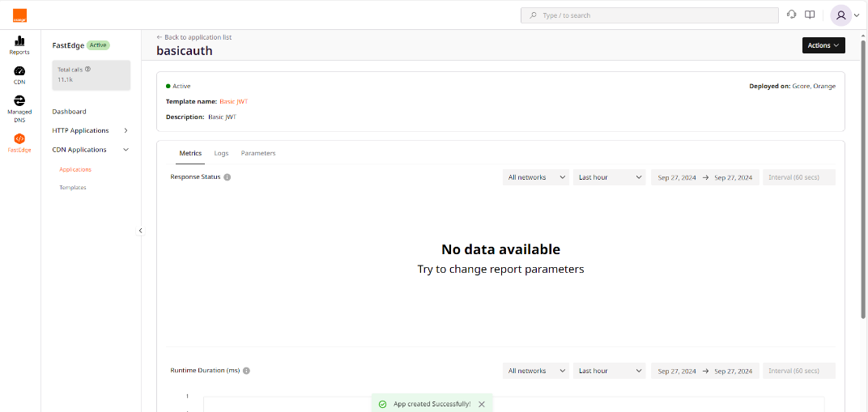868x412 pixels.
Task: Collapse the side navigation panel
Action: [x=140, y=231]
